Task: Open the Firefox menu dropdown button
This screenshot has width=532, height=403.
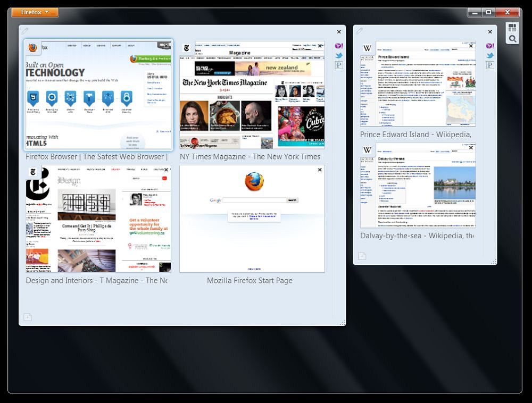Action: click(35, 12)
